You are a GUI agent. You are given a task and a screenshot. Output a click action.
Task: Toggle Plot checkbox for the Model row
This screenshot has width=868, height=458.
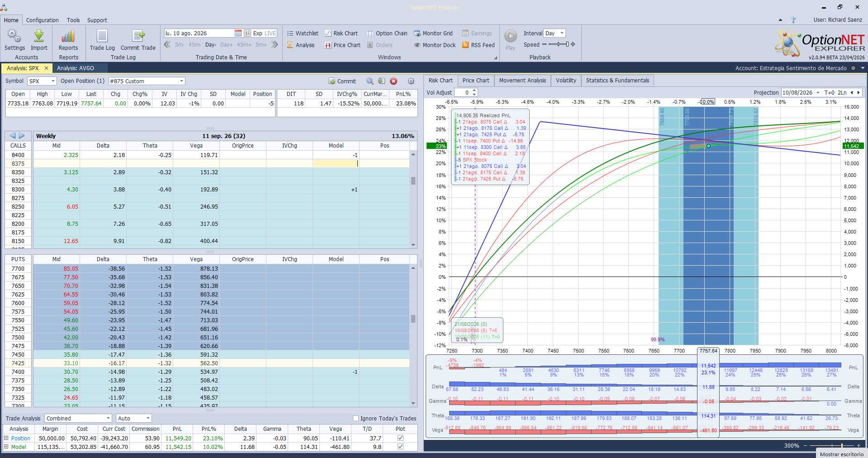[400, 447]
